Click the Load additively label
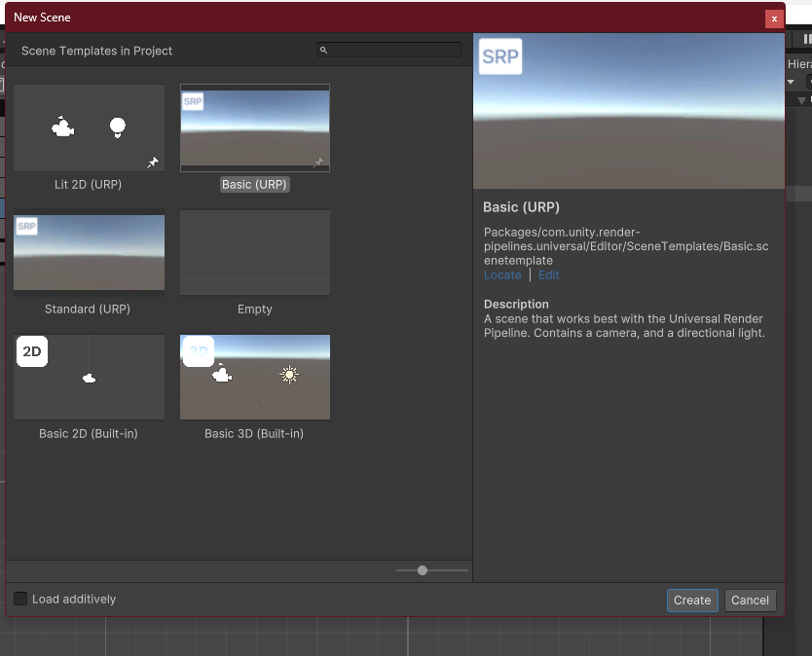 click(x=74, y=599)
